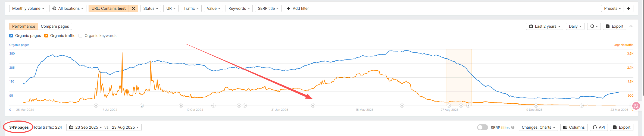Image resolution: width=644 pixels, height=136 pixels.
Task: Open the chart annotations comment menu
Action: tap(594, 26)
